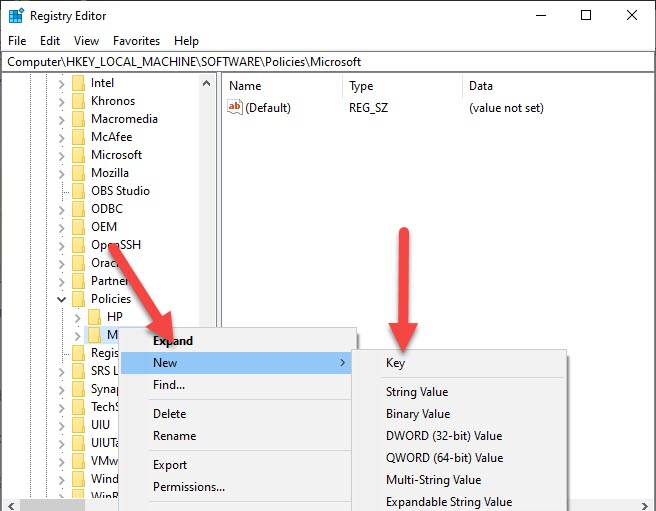
Task: Expand the Microsoft key under SOFTWARE
Action: coord(62,155)
